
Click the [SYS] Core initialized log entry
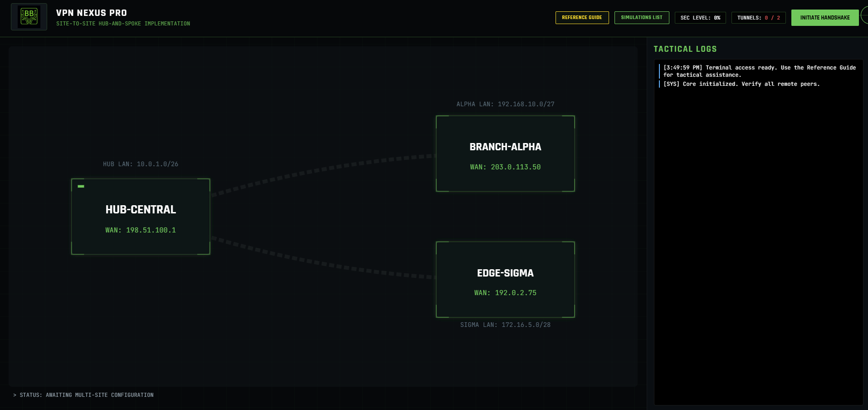(741, 84)
